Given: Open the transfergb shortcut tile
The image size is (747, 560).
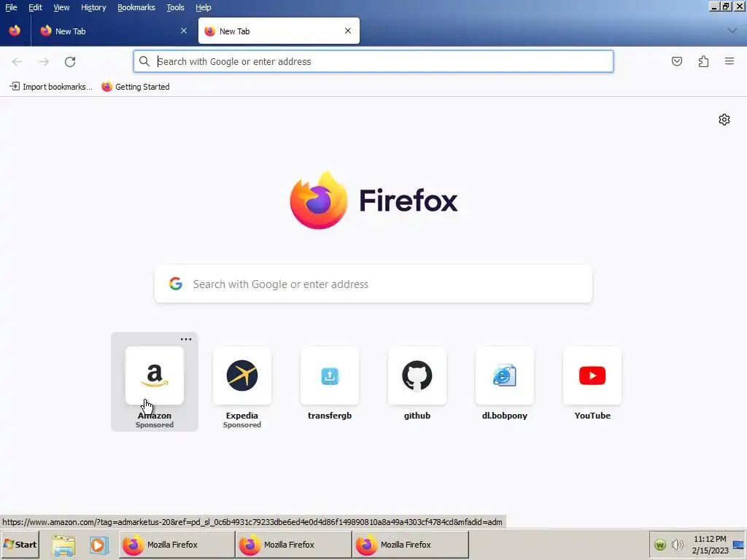Looking at the screenshot, I should (x=330, y=382).
